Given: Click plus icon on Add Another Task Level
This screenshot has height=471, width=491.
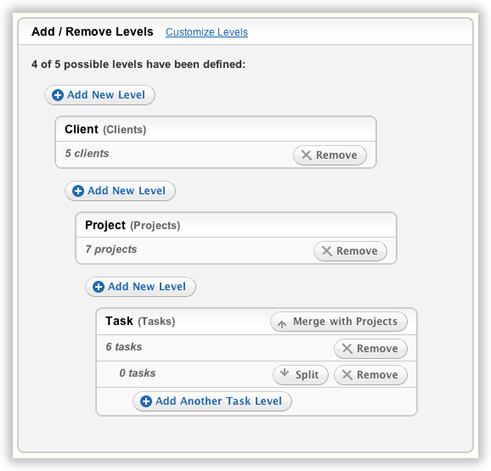Looking at the screenshot, I should 146,401.
